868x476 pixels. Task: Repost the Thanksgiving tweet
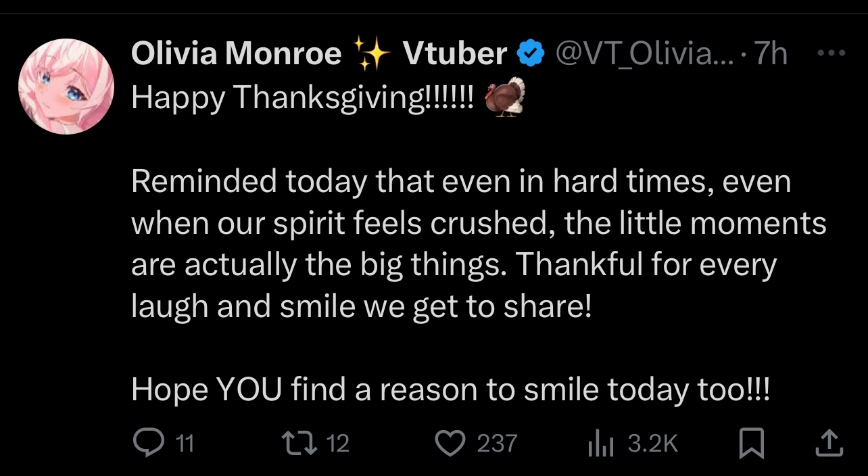(298, 443)
